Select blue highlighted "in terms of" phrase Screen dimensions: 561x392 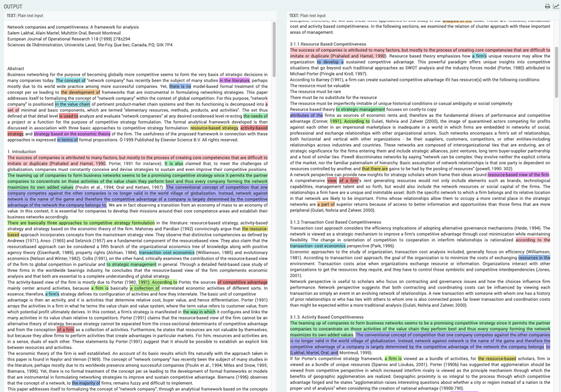pos(67,140)
